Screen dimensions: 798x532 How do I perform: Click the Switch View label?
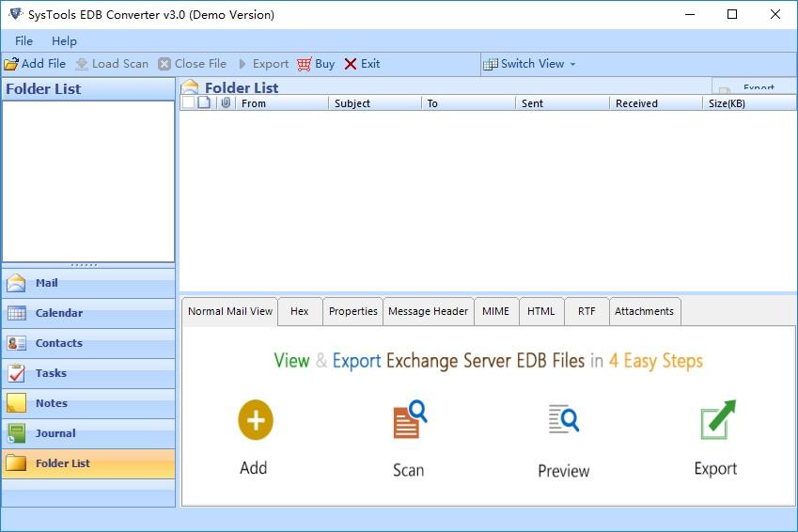click(x=532, y=64)
